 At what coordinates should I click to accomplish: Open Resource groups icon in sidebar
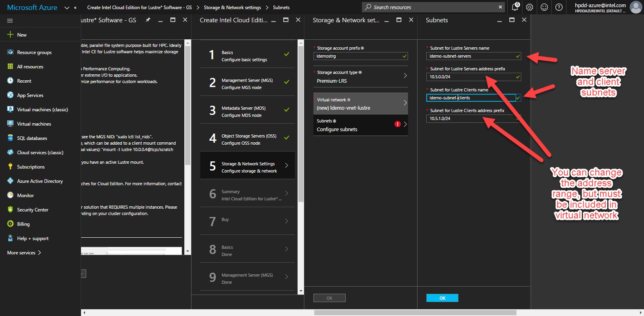[10, 52]
